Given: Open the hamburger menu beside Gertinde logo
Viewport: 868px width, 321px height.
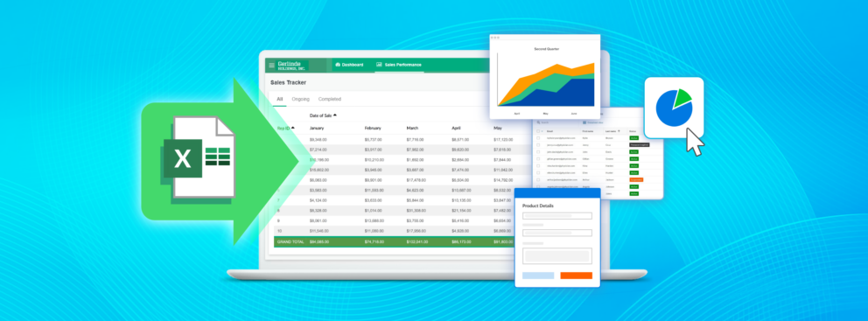Looking at the screenshot, I should (271, 66).
